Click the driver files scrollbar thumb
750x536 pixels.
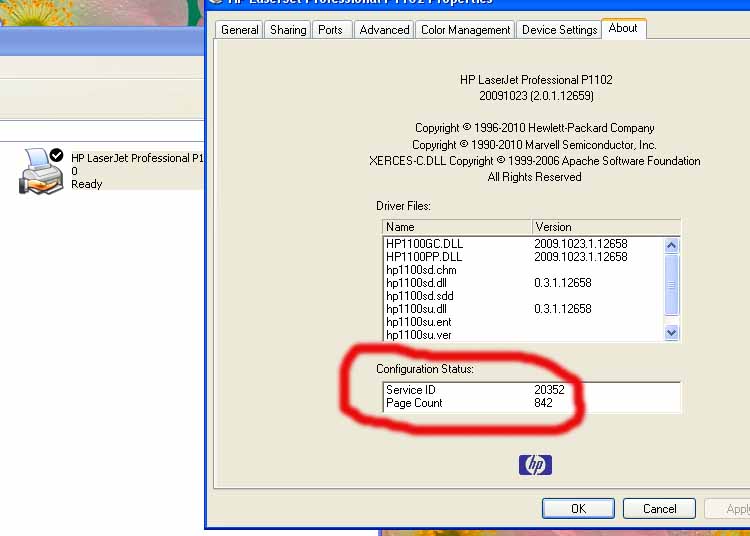[x=671, y=285]
